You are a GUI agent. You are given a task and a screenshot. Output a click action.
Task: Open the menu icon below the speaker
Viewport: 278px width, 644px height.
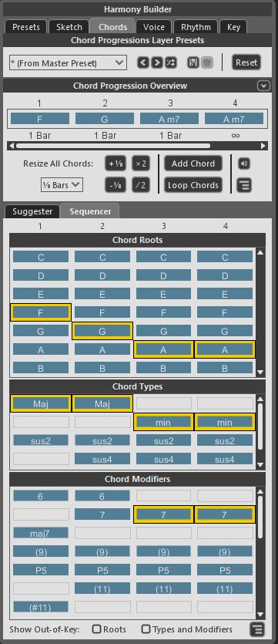244,185
